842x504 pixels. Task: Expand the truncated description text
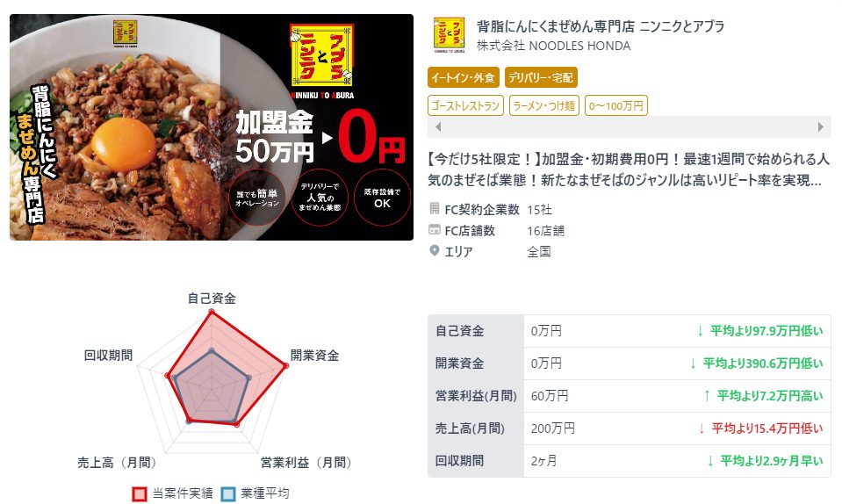click(629, 169)
